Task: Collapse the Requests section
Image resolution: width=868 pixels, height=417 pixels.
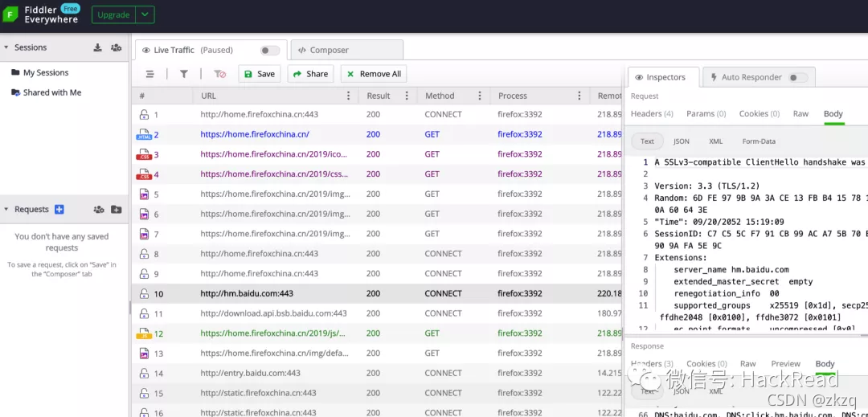Action: pos(6,209)
